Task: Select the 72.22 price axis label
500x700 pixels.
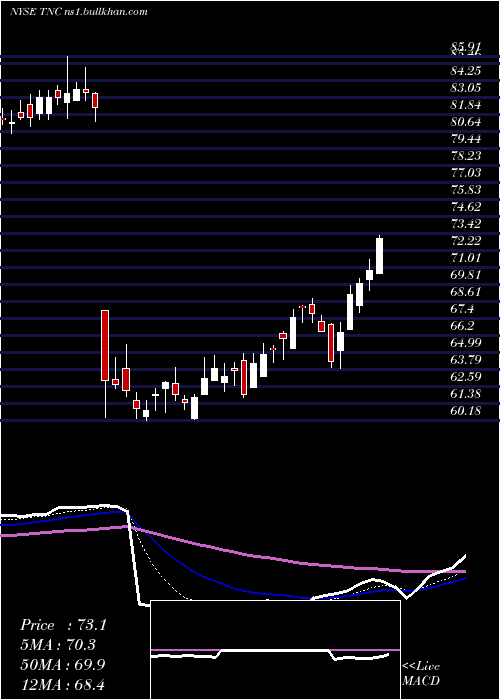Action: click(466, 241)
